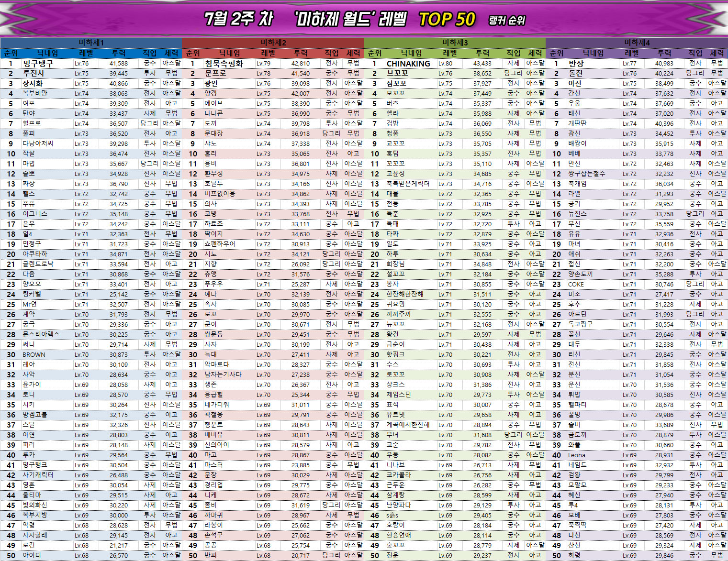Screen dimensions: 728x561
Task: Click the nickname 침묵속평화 at rank 1
Action: [x=224, y=64]
